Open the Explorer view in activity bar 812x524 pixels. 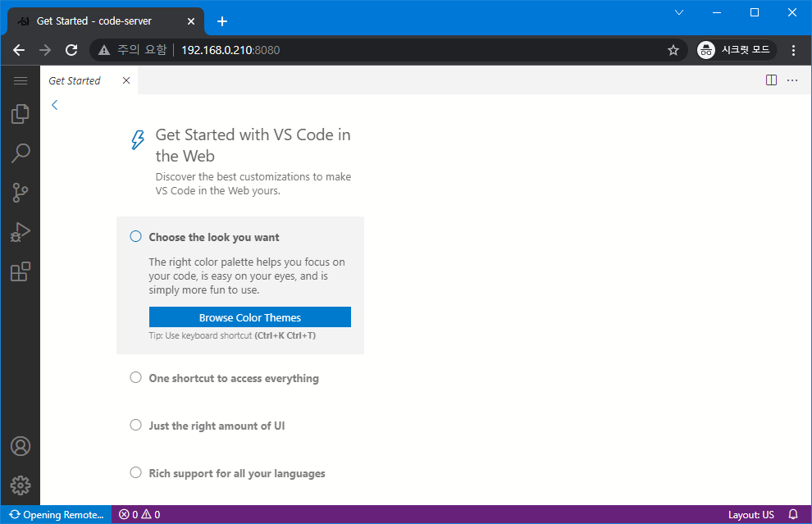pyautogui.click(x=21, y=114)
